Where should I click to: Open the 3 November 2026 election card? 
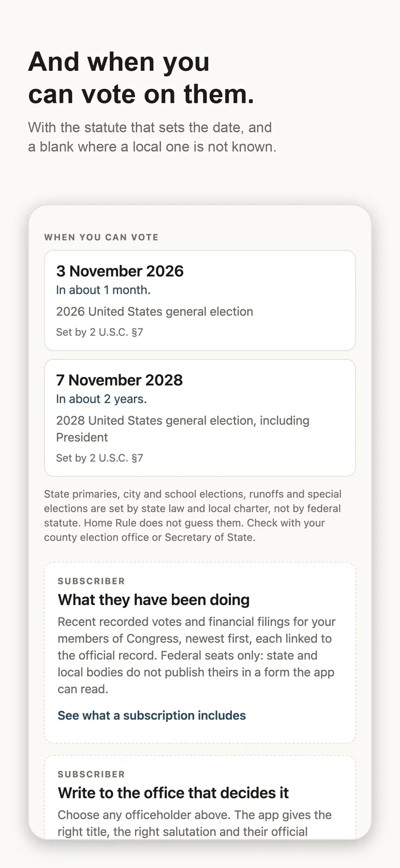point(200,300)
